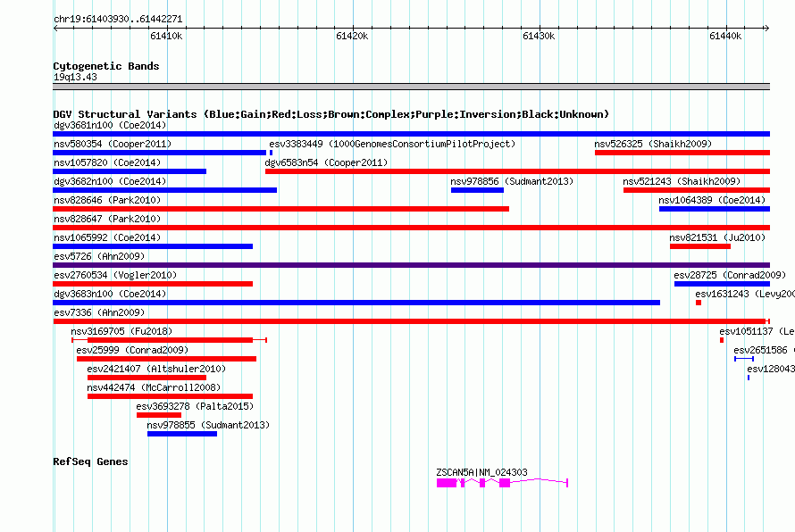Screen dimensions: 795x532
Task: Click the nsv526325 (Shaikh2009) red bar
Action: click(682, 153)
